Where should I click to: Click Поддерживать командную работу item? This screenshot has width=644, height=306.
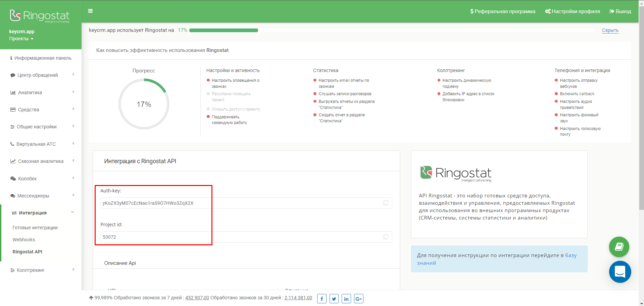click(229, 120)
